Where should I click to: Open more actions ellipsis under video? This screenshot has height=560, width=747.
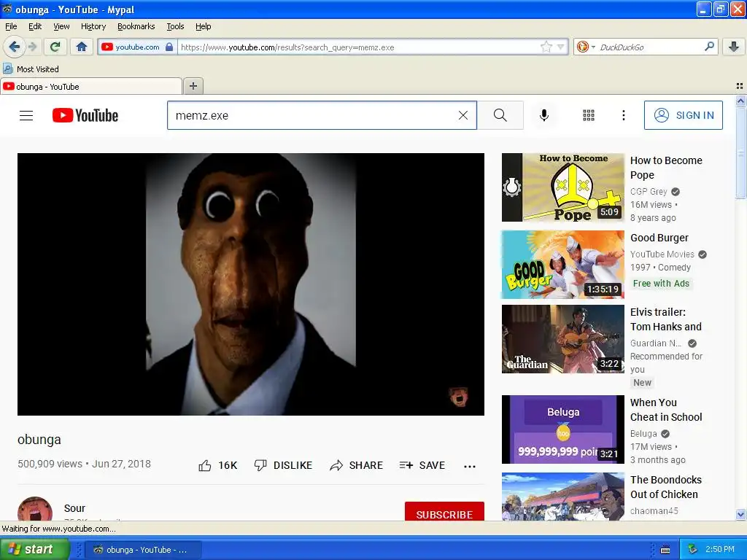coord(470,466)
